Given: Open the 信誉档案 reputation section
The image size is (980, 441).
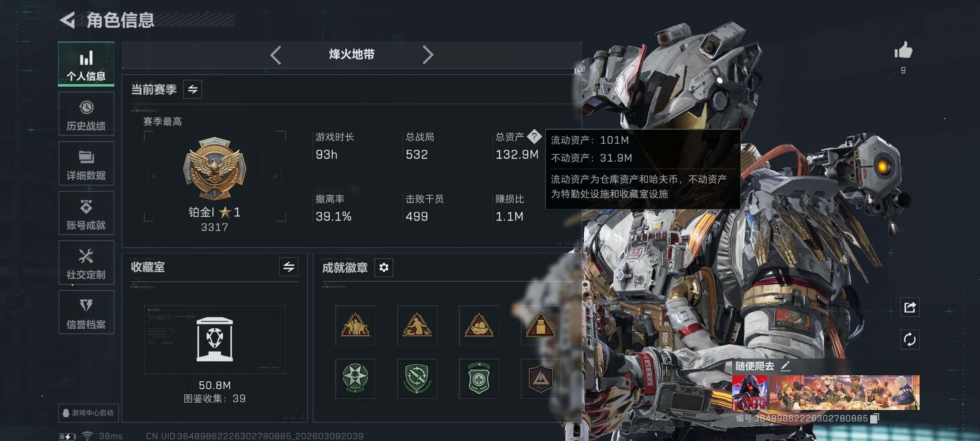Looking at the screenshot, I should 86,312.
